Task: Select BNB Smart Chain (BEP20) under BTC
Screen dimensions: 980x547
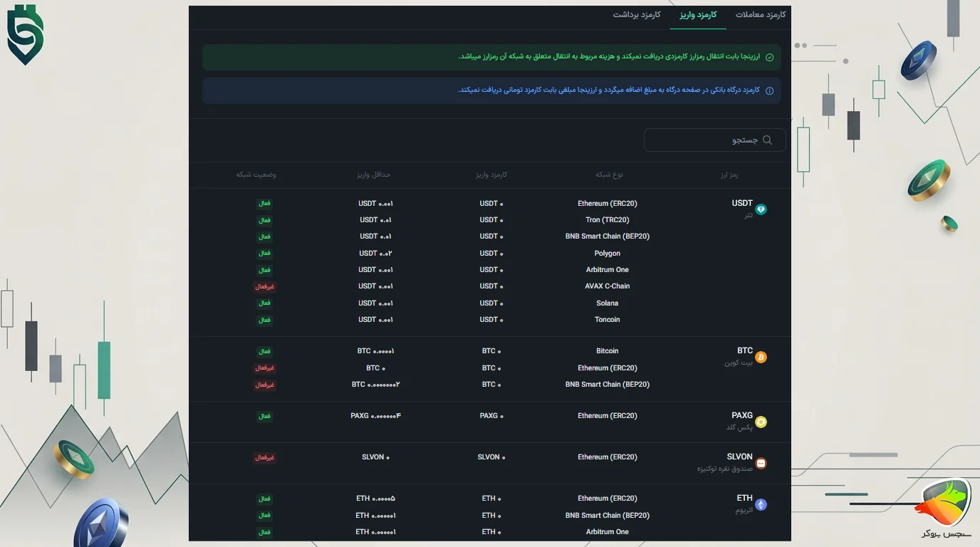Action: click(x=608, y=385)
